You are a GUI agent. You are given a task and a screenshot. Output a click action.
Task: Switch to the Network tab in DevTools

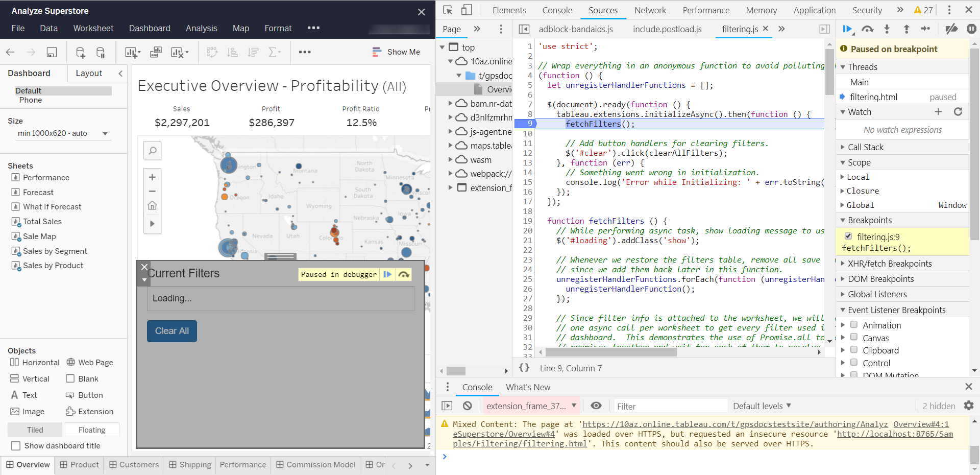coord(650,10)
